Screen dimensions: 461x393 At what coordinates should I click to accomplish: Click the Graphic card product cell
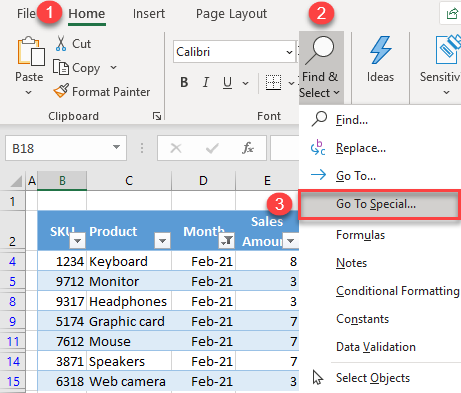coord(129,321)
